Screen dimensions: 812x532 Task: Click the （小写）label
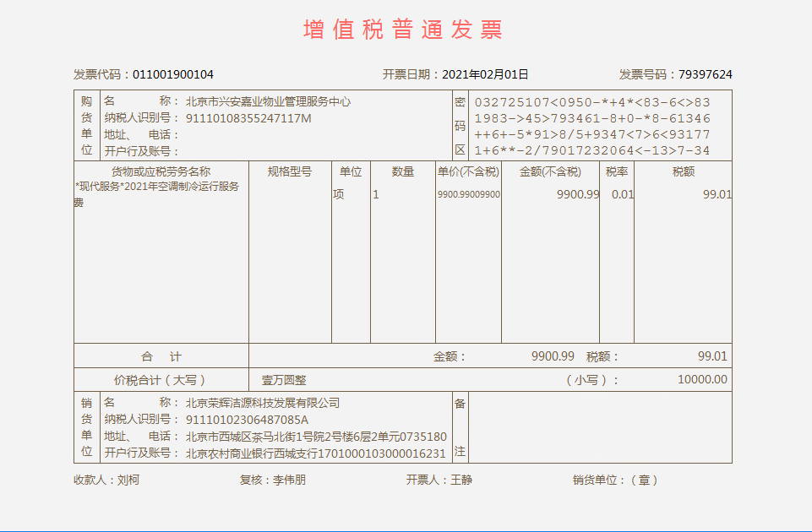click(592, 380)
